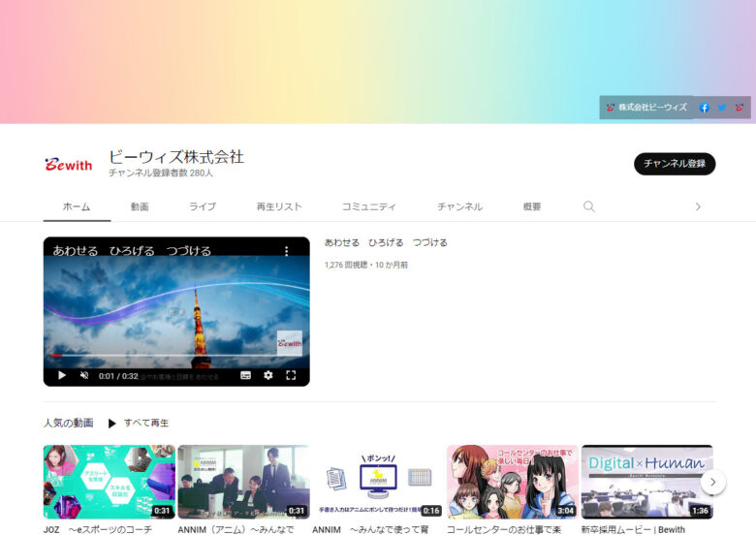Click the Bewith channel avatar logo

click(68, 165)
